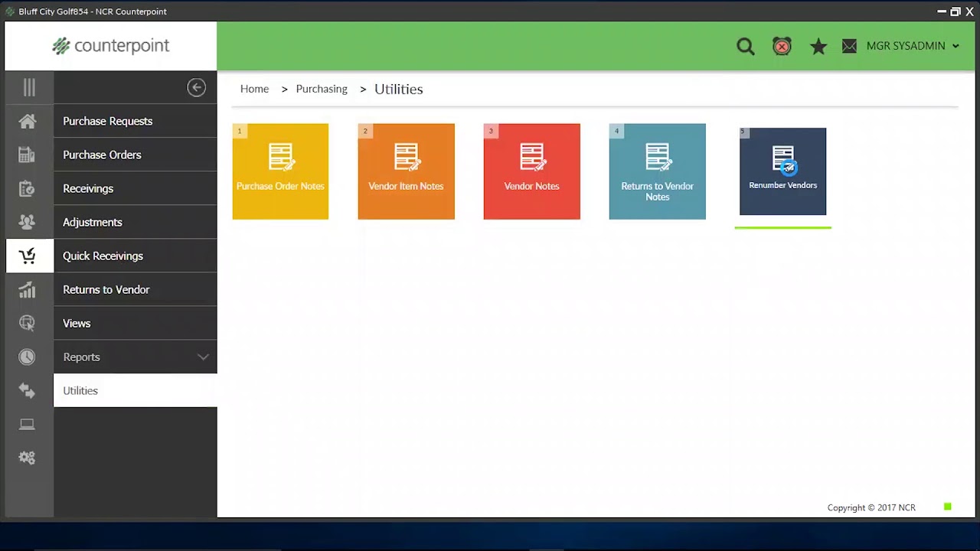Toggle the hamburger menu bars icon

pyautogui.click(x=29, y=87)
